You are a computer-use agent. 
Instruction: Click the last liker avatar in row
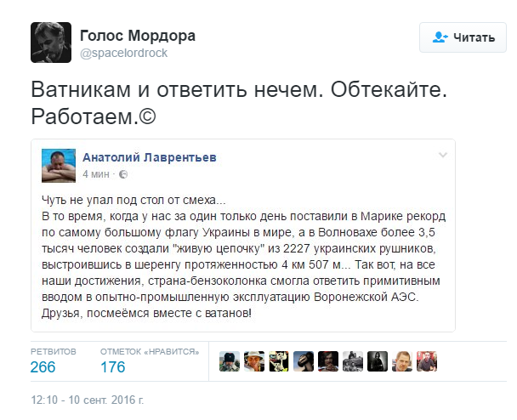[x=428, y=360]
